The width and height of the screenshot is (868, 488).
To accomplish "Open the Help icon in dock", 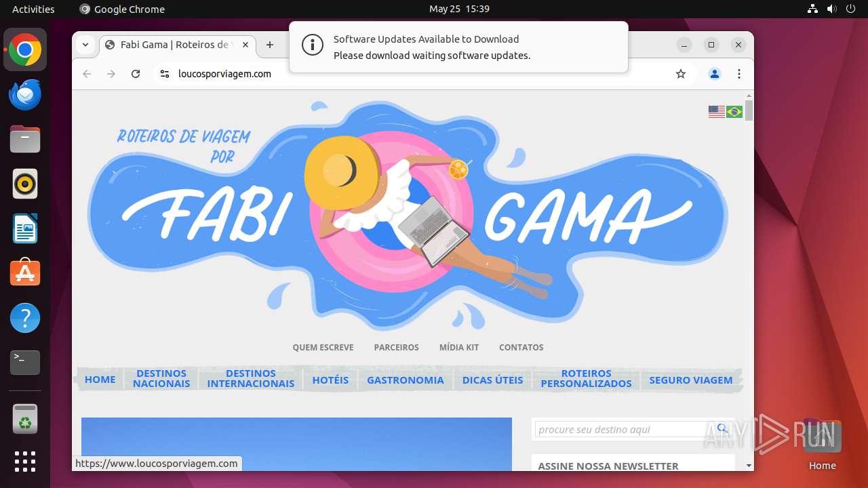I will click(x=25, y=318).
